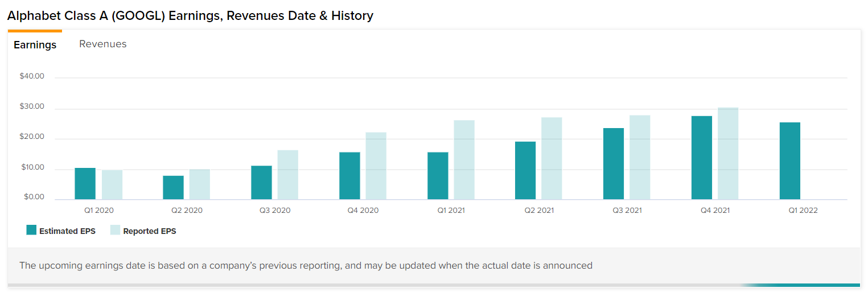Click Q2 2020 reported EPS bar
The image size is (868, 292).
pos(200,184)
